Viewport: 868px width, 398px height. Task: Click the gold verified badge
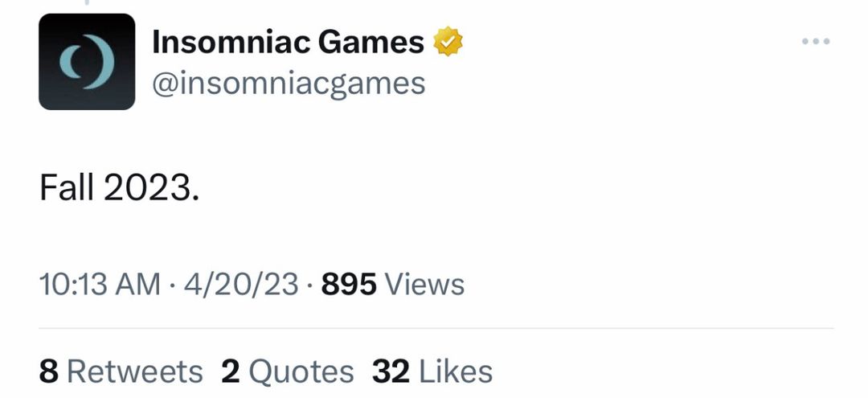click(x=448, y=42)
